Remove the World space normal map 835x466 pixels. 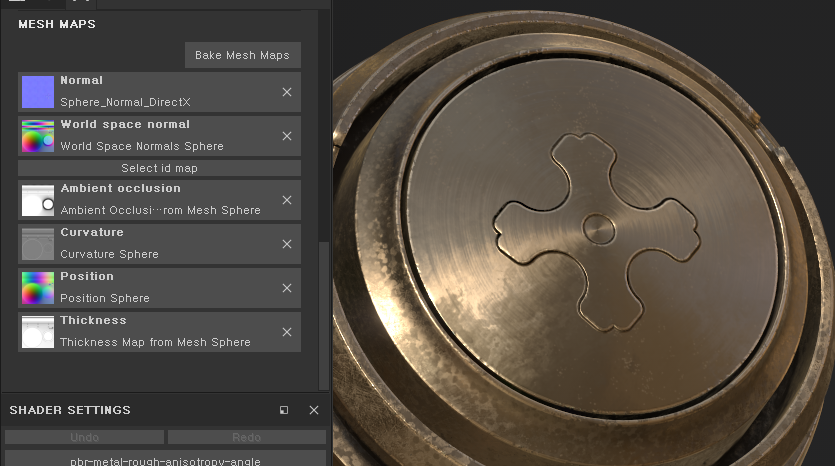tap(286, 136)
